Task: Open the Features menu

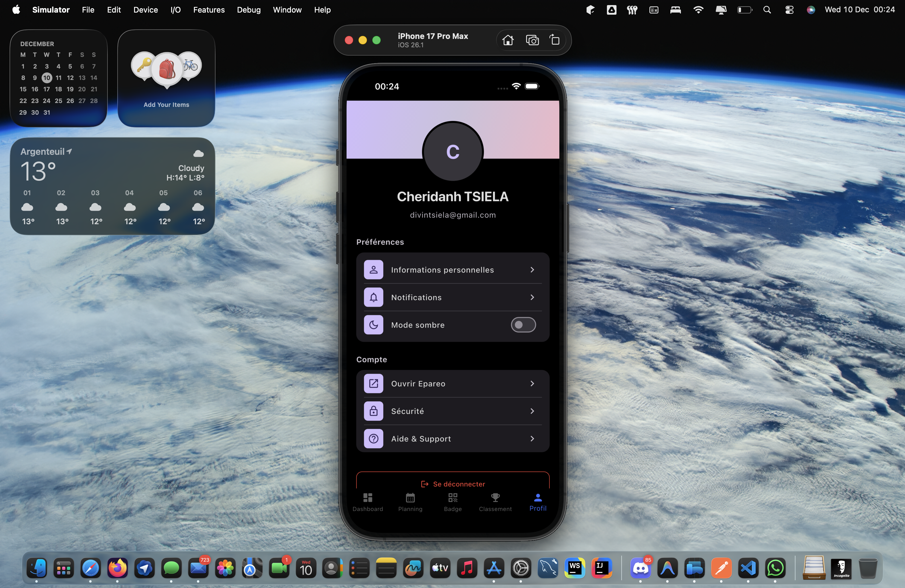Action: click(x=209, y=10)
